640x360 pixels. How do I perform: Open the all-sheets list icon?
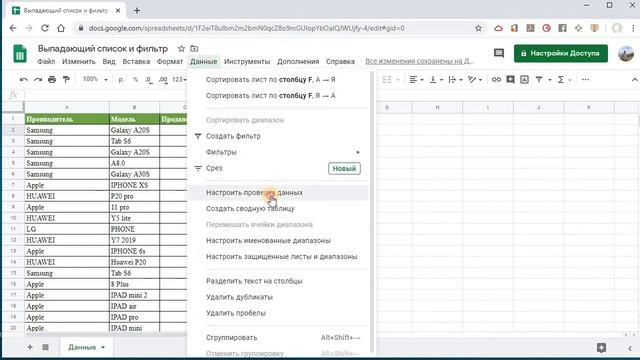(45, 347)
